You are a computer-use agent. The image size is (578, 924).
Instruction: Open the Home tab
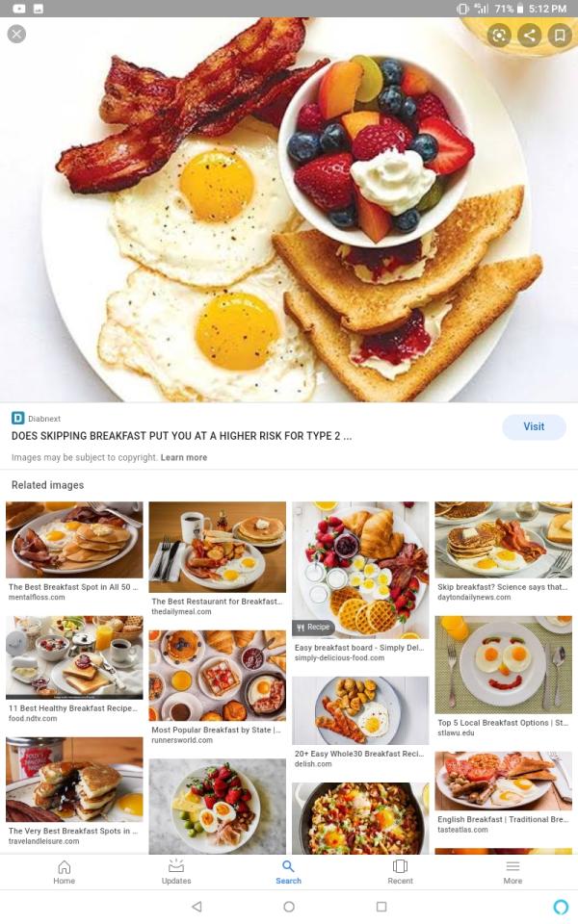[x=65, y=872]
